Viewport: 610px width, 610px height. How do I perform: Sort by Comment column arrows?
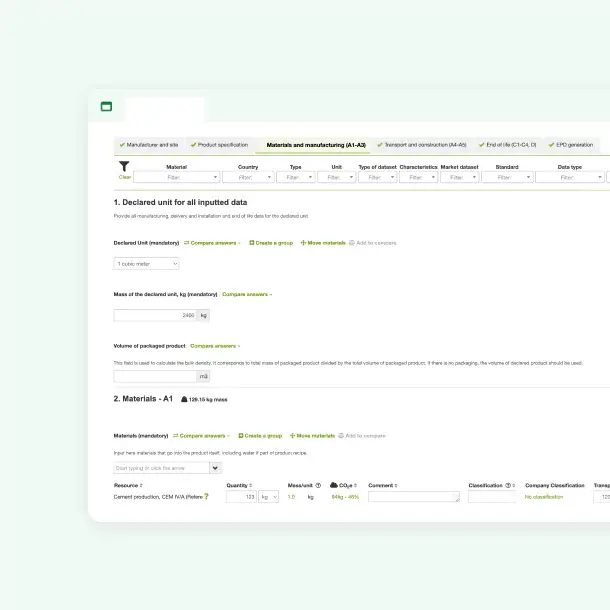click(396, 486)
